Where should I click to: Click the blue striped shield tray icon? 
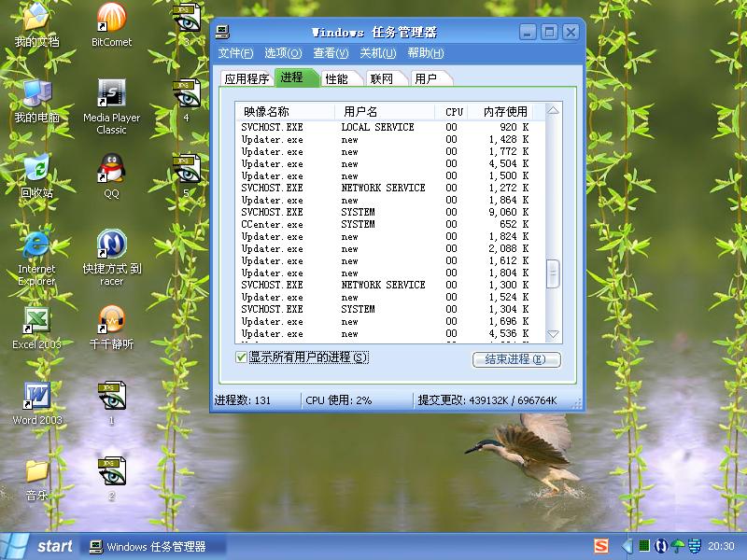click(x=695, y=546)
